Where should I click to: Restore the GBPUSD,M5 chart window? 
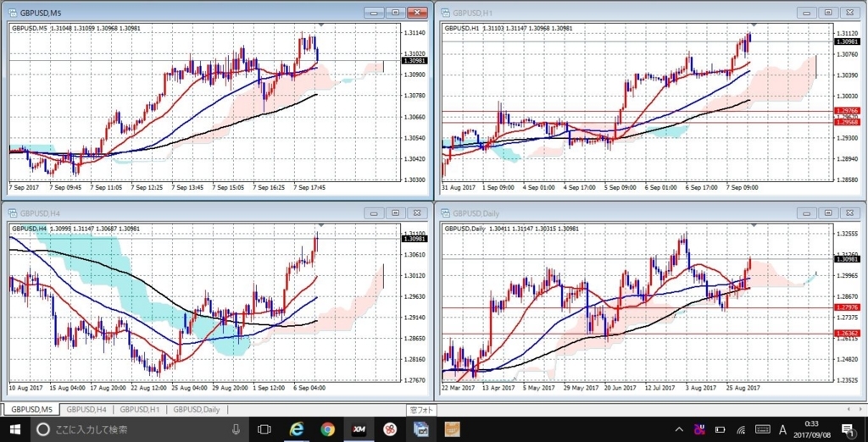396,13
